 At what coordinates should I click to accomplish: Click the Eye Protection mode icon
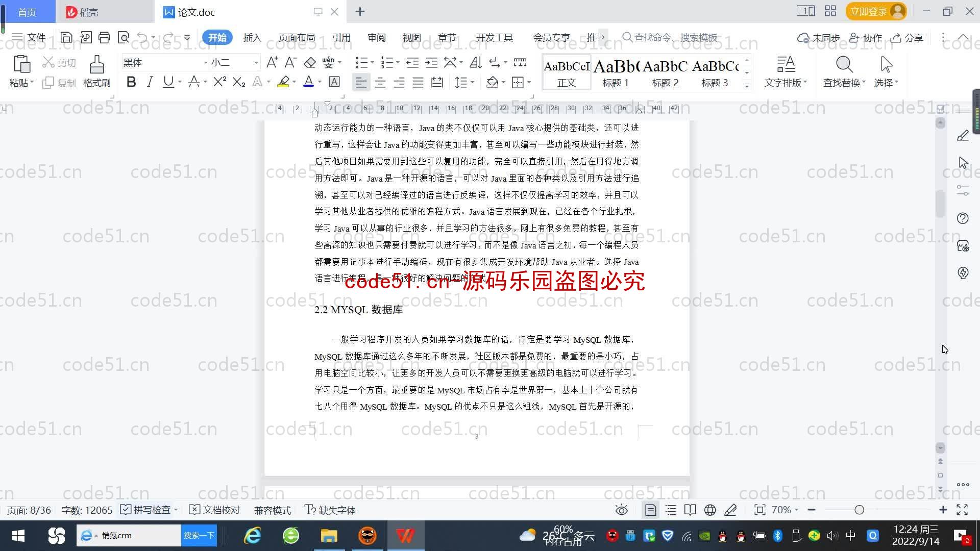tap(621, 510)
